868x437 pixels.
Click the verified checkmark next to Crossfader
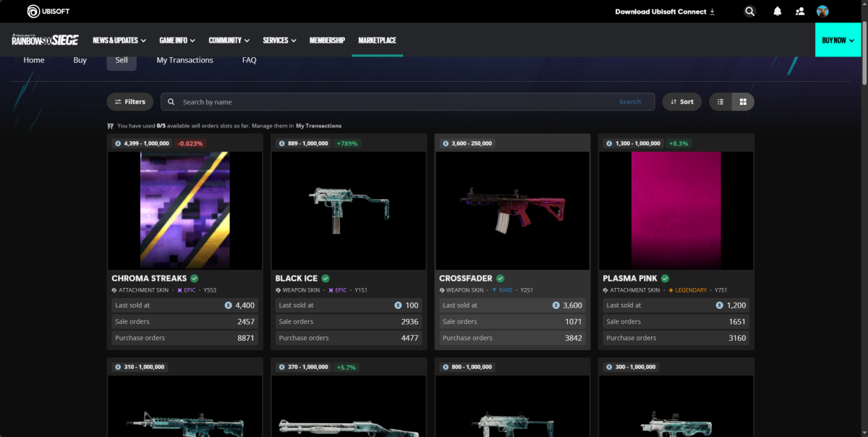[501, 279]
